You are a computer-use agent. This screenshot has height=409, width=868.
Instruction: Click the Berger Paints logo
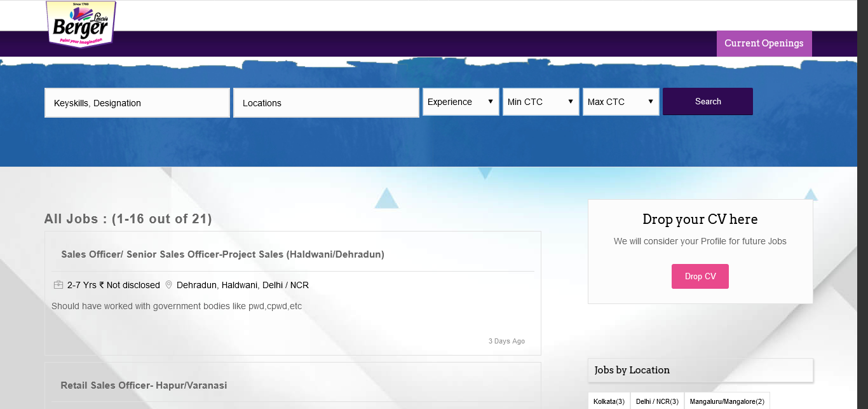(81, 24)
